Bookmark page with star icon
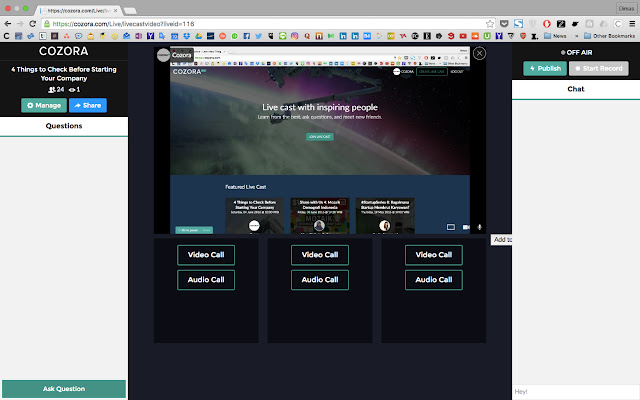Viewport: 640px width, 400px height. pos(489,24)
